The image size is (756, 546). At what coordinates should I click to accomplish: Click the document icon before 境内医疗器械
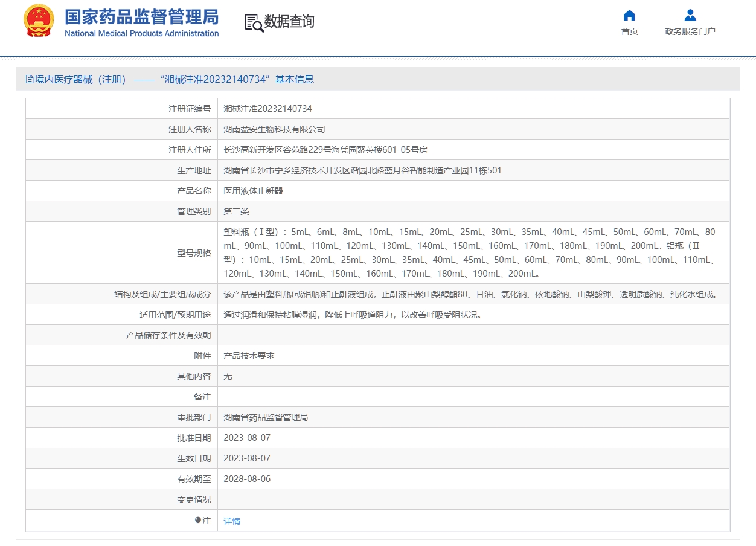[x=30, y=79]
